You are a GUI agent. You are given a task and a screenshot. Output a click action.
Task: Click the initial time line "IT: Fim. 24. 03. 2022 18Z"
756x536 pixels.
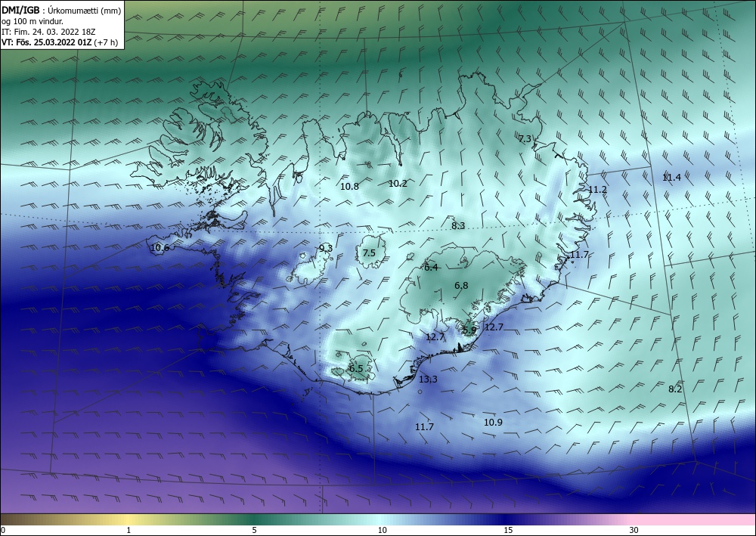point(48,32)
